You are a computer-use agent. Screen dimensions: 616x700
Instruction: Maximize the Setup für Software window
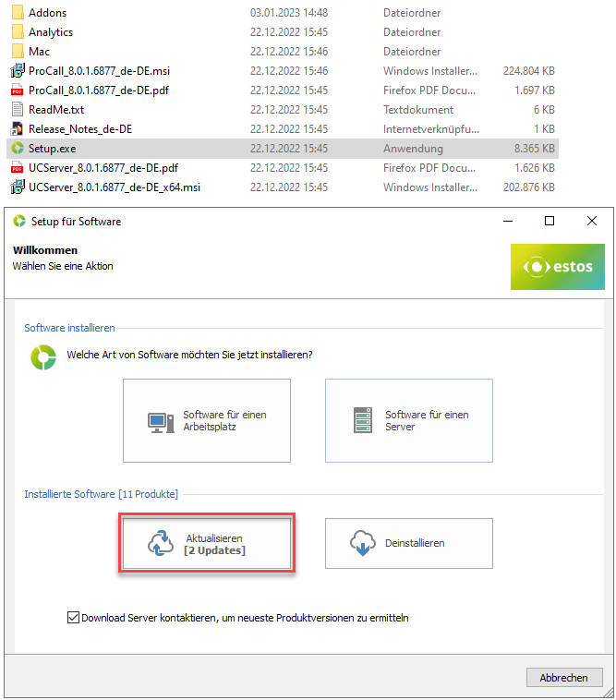coord(550,222)
